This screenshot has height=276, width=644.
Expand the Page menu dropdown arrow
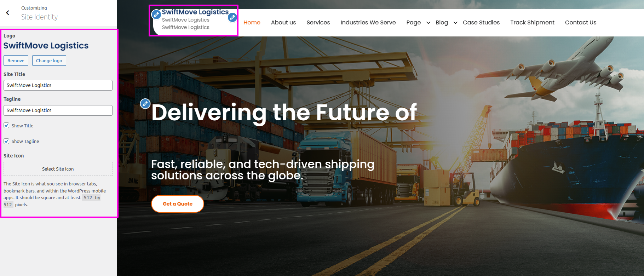(x=428, y=23)
